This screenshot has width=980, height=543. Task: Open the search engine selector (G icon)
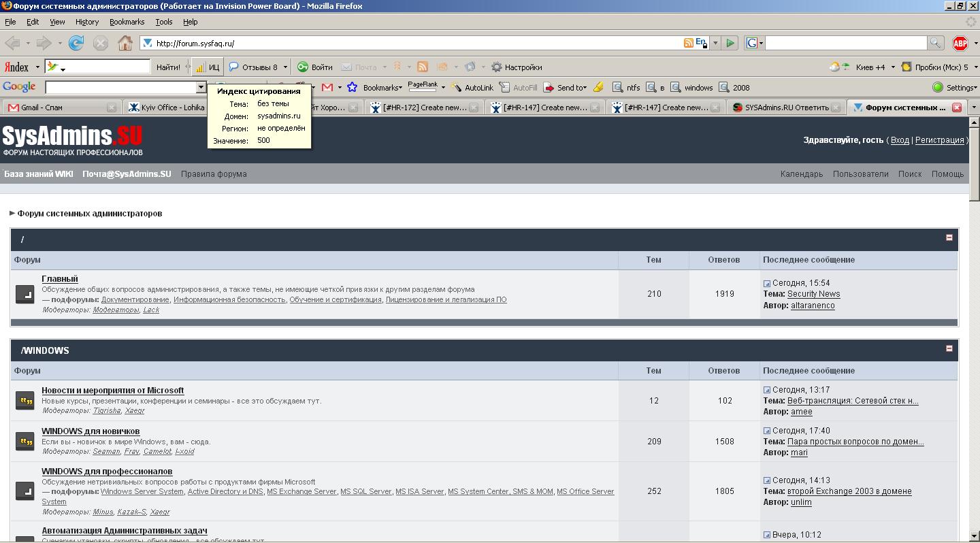pyautogui.click(x=754, y=43)
